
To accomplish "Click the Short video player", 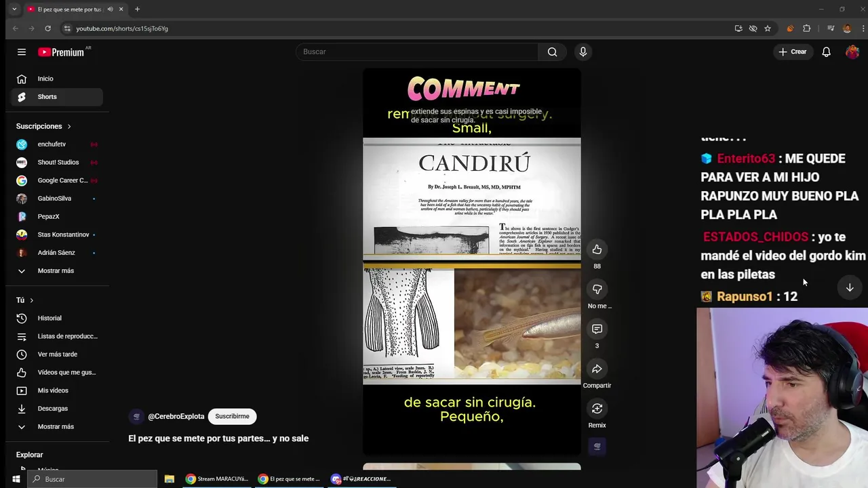I will (x=472, y=262).
